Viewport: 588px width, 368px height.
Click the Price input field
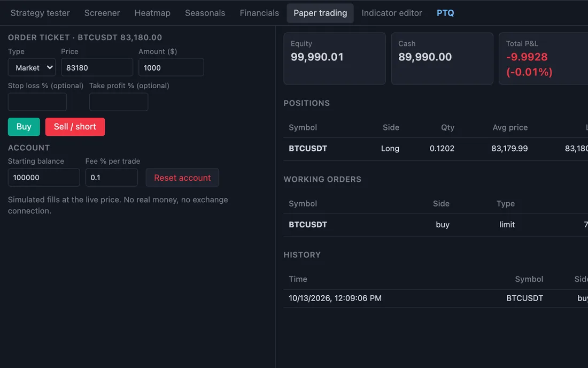tap(97, 67)
